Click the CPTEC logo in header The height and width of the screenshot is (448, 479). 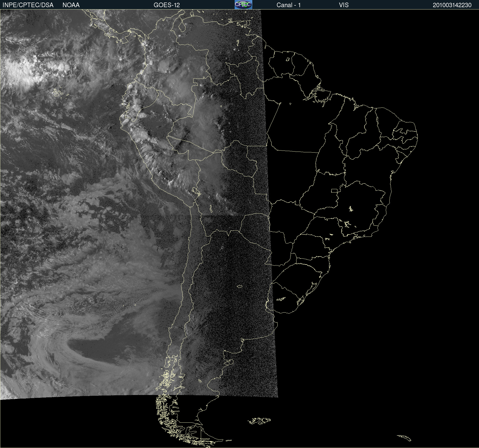243,5
